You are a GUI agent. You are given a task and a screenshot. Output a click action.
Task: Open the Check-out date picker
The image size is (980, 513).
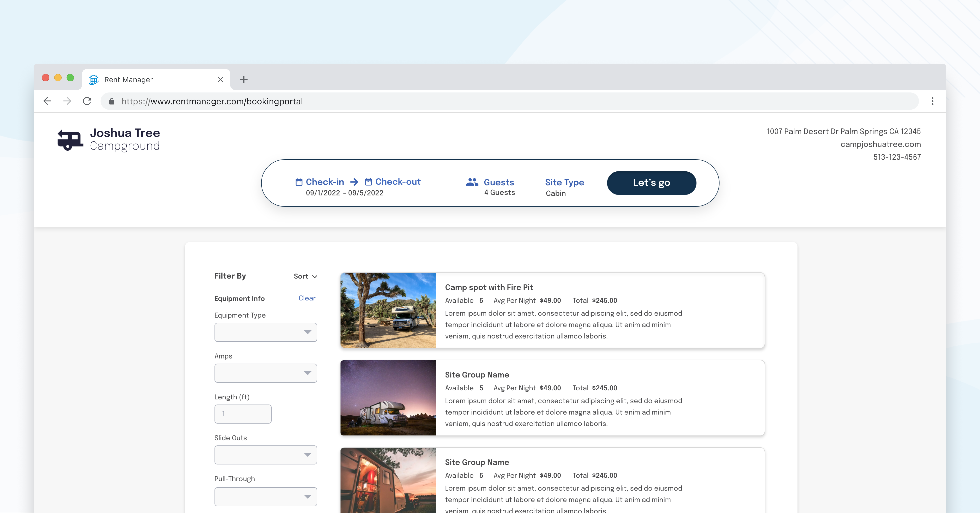point(397,181)
